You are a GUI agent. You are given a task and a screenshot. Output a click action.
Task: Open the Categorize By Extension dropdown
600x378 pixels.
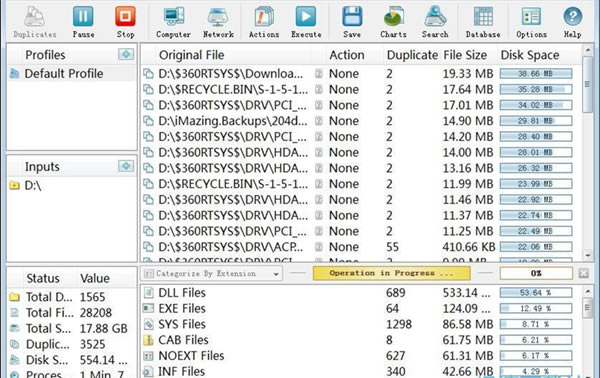(212, 274)
